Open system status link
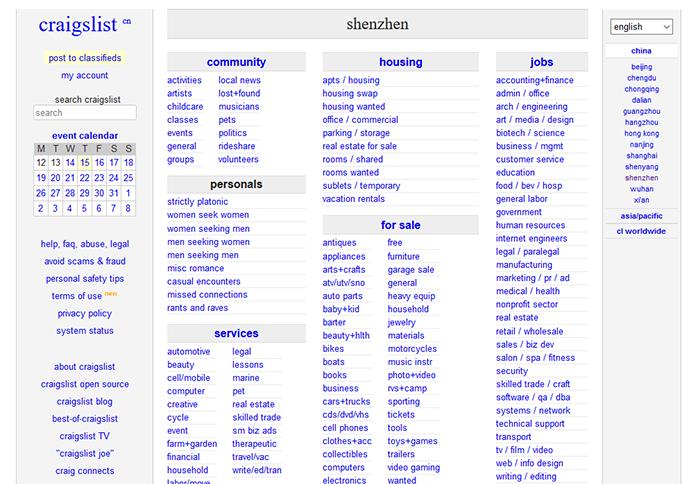The width and height of the screenshot is (700, 484). [85, 331]
